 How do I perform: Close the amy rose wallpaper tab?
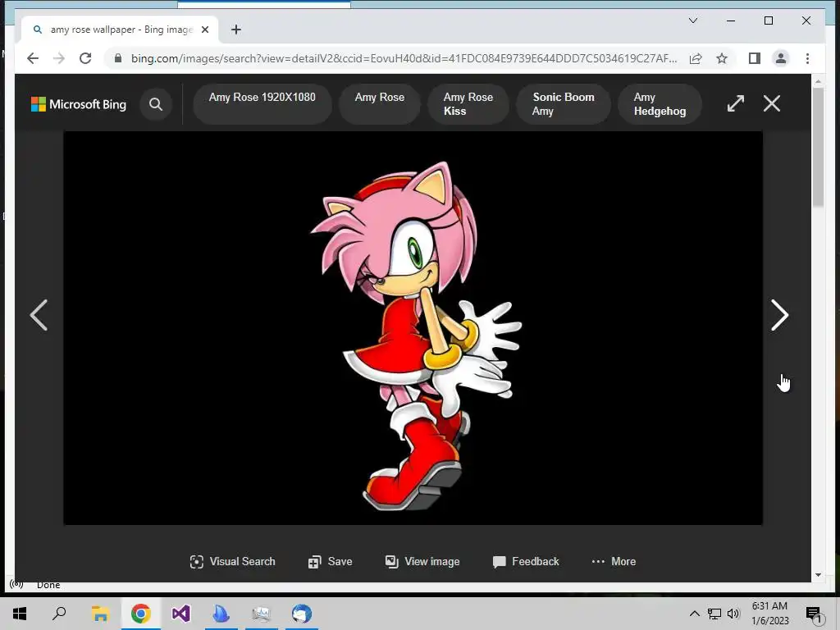click(x=204, y=30)
